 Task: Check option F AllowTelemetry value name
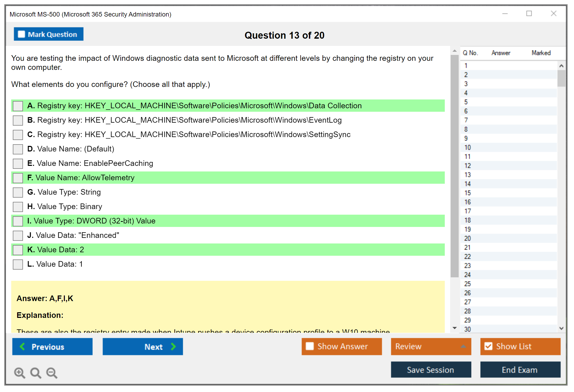click(18, 178)
